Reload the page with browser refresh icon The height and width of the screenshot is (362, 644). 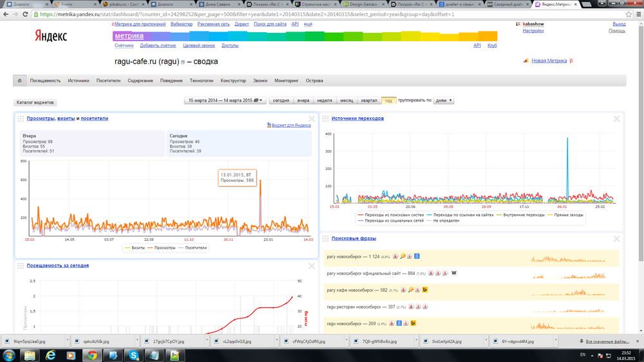(x=26, y=14)
